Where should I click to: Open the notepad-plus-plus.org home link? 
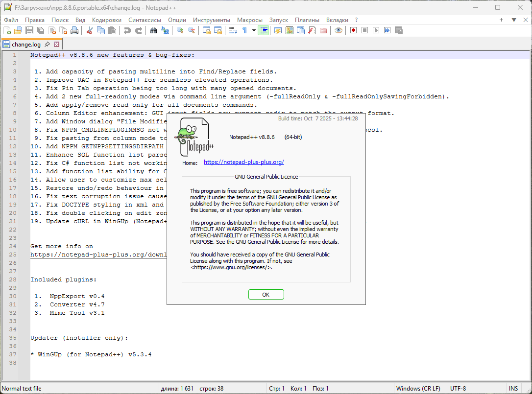(x=244, y=162)
